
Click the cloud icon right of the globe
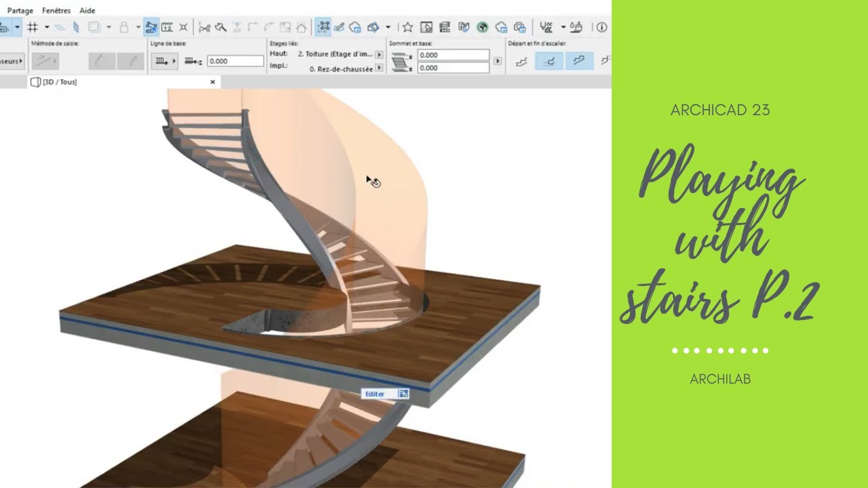tap(501, 27)
